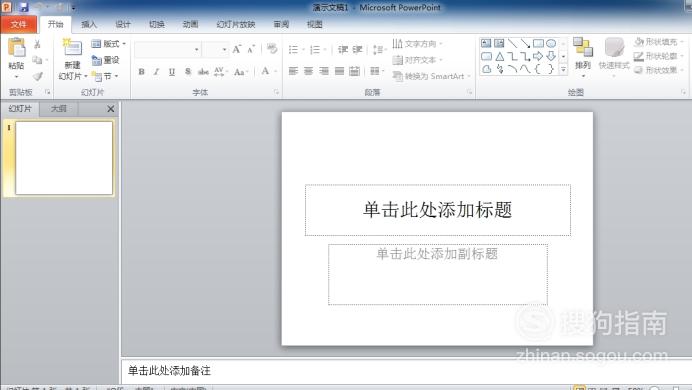
Task: Switch to the Animations tab
Action: 190,25
